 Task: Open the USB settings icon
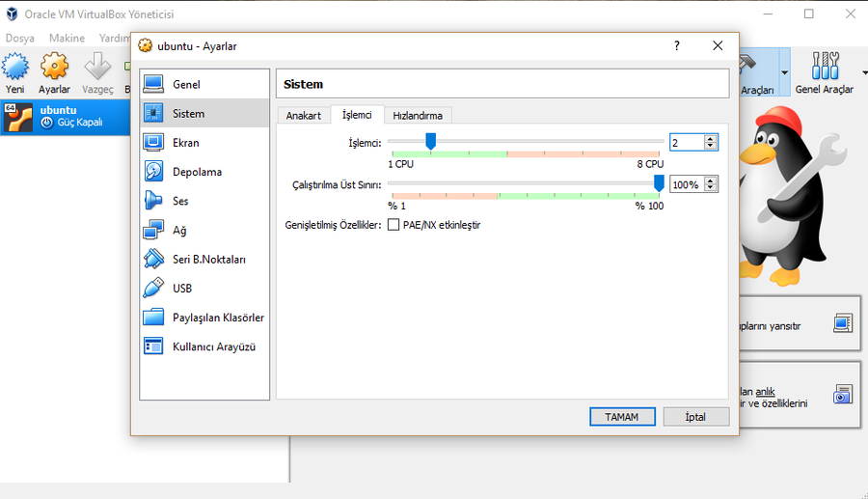click(x=153, y=289)
